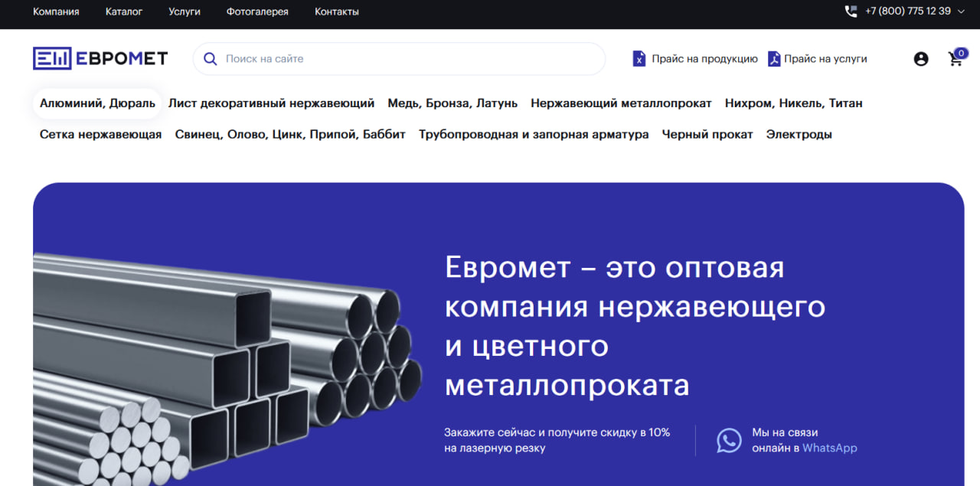Go to Услуги in the top menu
The width and height of the screenshot is (980, 486).
[185, 11]
